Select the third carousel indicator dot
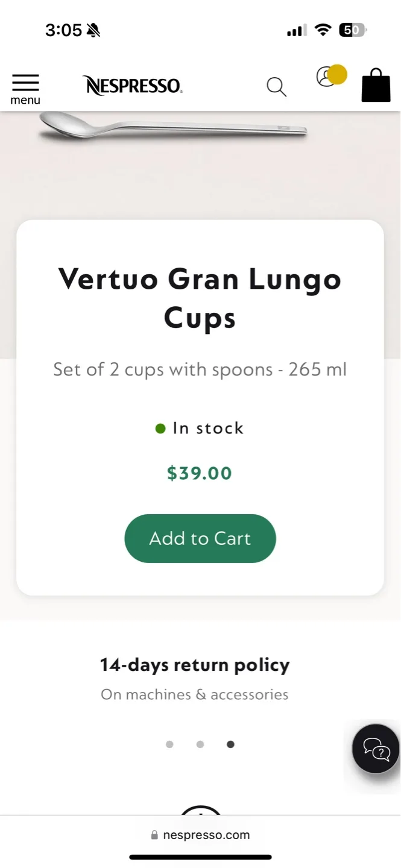The height and width of the screenshot is (868, 401). click(x=230, y=744)
